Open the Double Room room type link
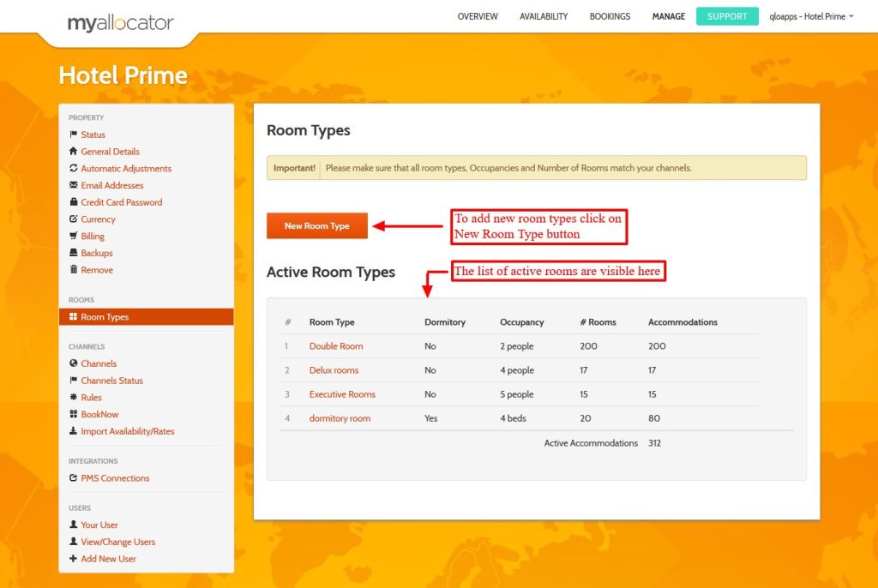 (x=336, y=346)
